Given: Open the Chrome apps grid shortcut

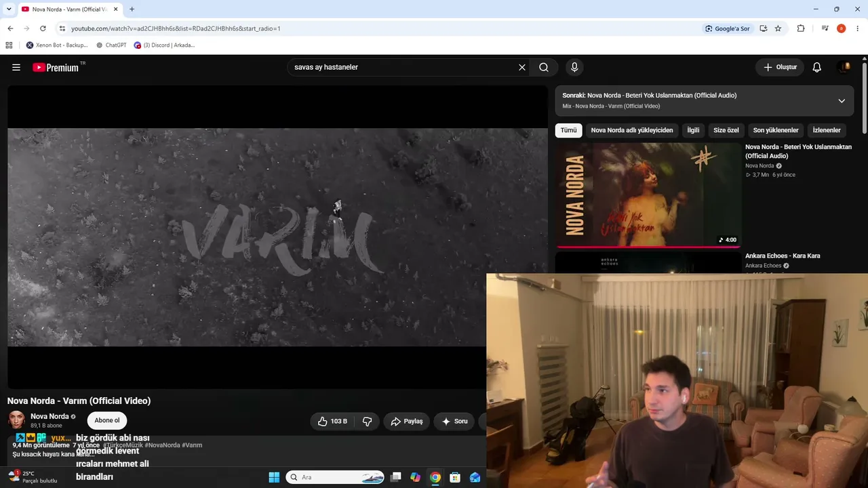Looking at the screenshot, I should coord(9,45).
